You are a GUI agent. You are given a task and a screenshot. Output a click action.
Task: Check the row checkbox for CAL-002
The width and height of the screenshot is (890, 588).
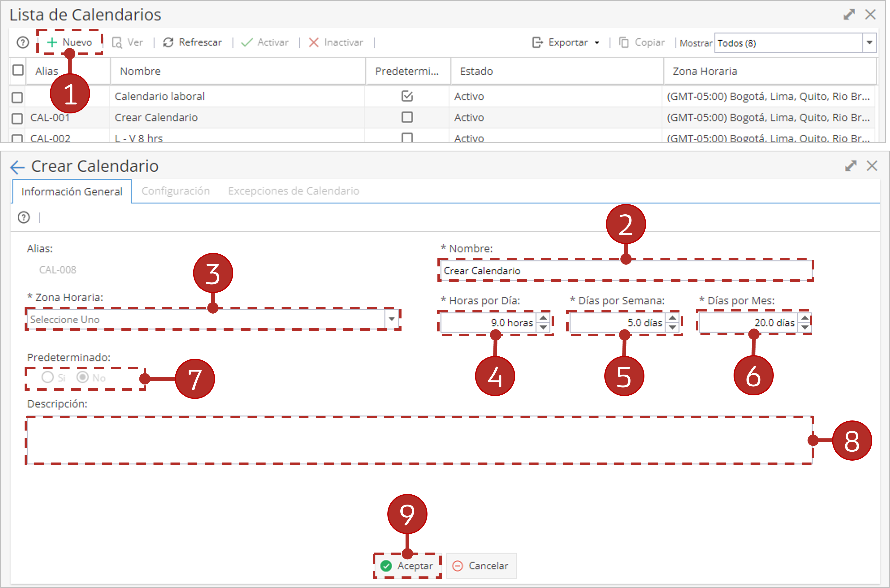17,138
